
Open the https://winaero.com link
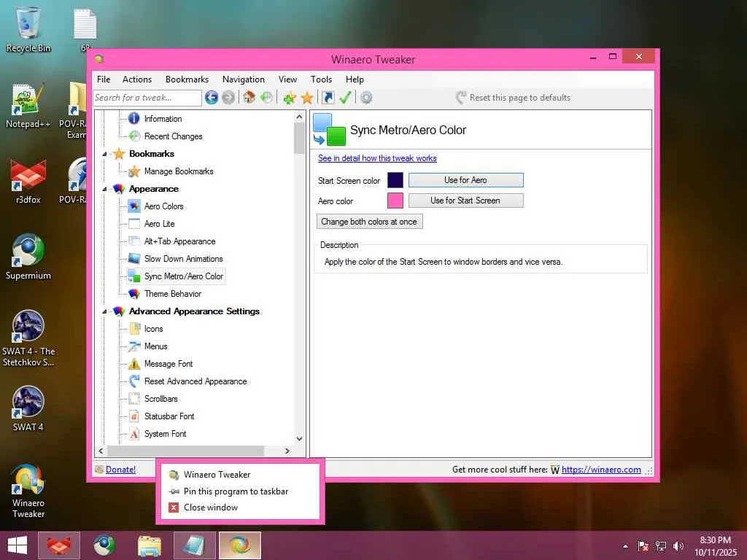pos(601,470)
